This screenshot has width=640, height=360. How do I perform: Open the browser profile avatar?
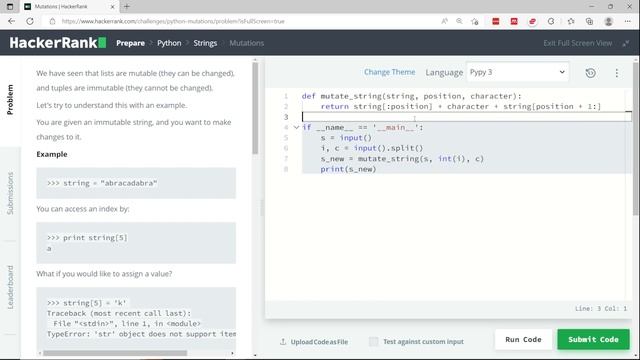609,21
